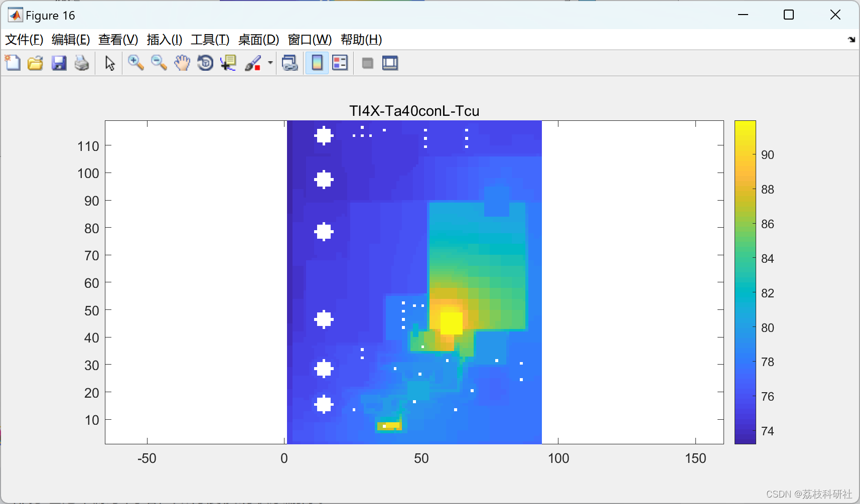Click the Link Plot toolbar button
Viewport: 860px width, 504px height.
tap(290, 63)
